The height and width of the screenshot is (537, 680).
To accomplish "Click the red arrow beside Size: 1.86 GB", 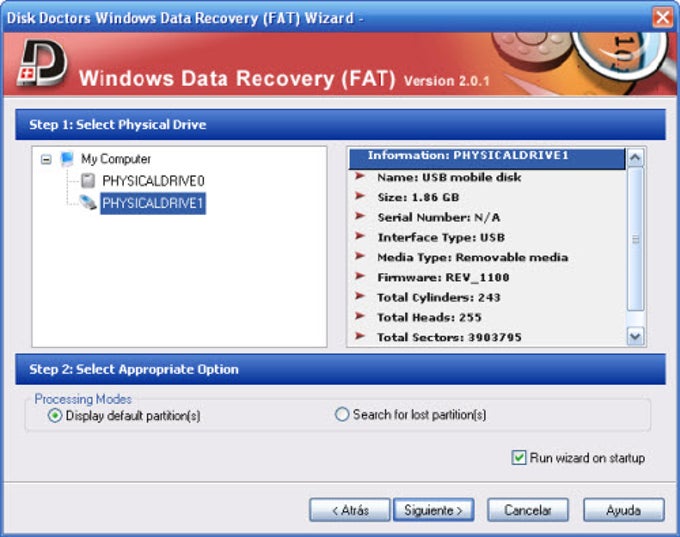I will [x=360, y=196].
